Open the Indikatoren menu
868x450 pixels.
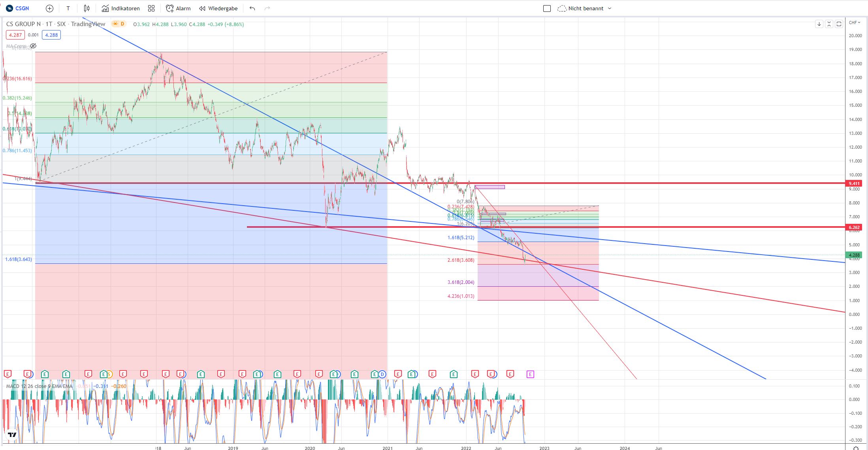121,8
